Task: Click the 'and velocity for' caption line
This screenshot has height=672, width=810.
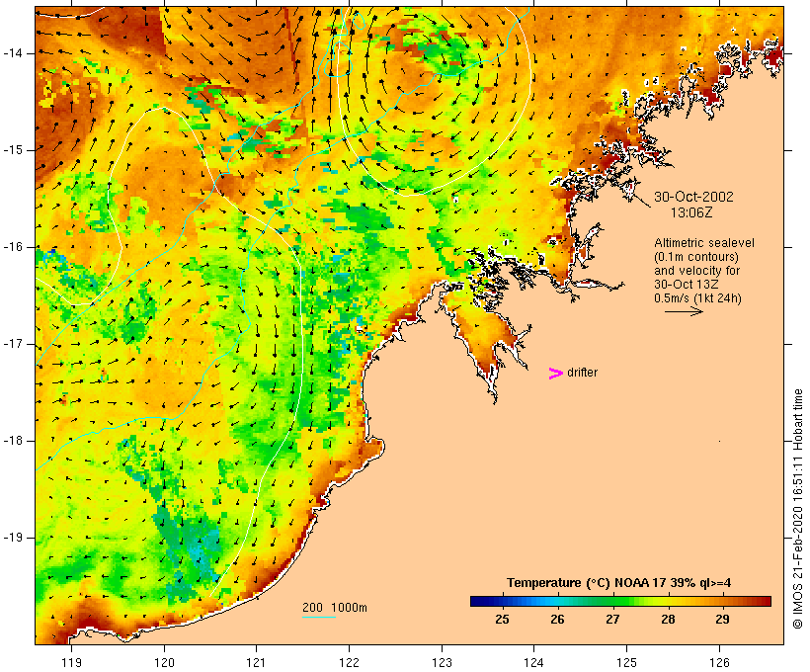Action: [696, 271]
